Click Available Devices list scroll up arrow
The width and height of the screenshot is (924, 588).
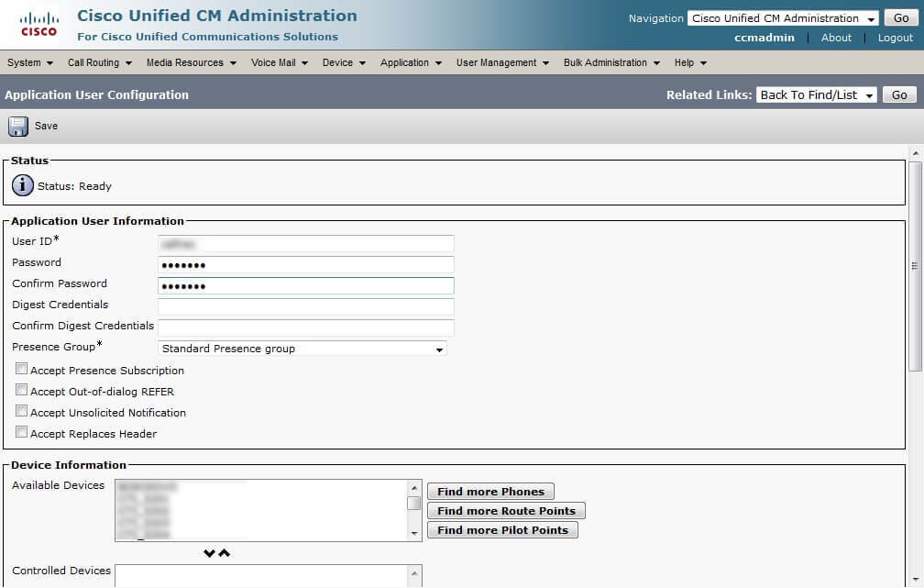[x=414, y=488]
